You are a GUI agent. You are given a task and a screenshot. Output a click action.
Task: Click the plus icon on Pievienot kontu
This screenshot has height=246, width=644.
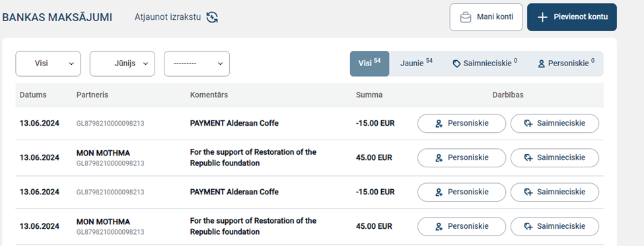click(x=542, y=17)
